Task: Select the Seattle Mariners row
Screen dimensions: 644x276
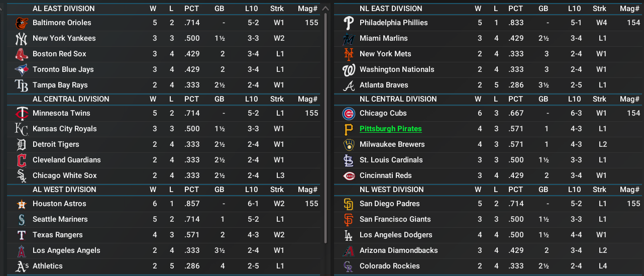Action: [x=164, y=219]
